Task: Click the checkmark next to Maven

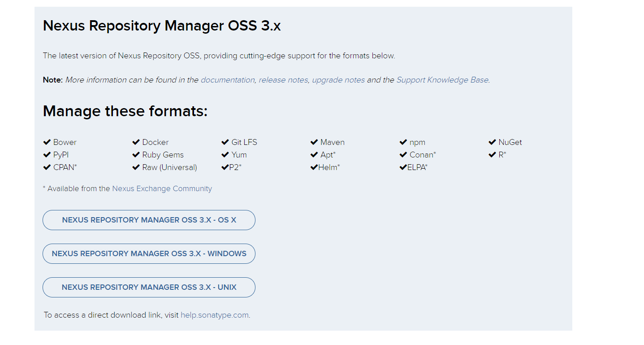Action: coord(314,142)
